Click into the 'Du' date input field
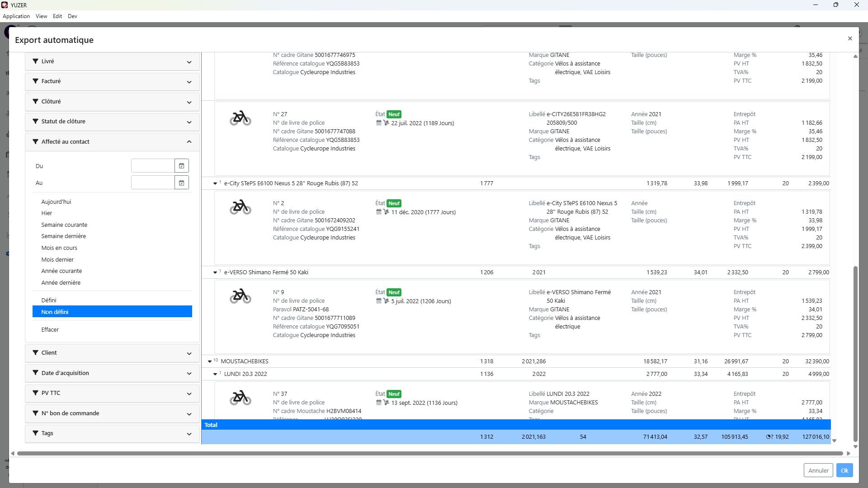 (153, 166)
